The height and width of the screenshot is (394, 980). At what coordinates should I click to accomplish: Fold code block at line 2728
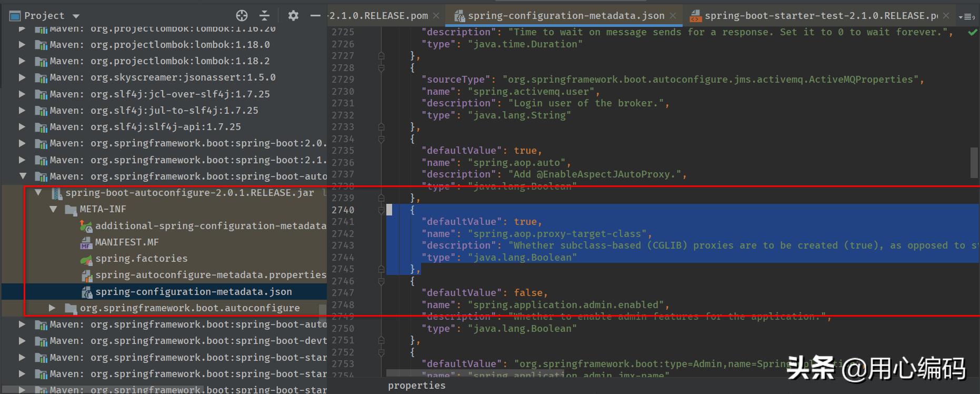point(382,68)
